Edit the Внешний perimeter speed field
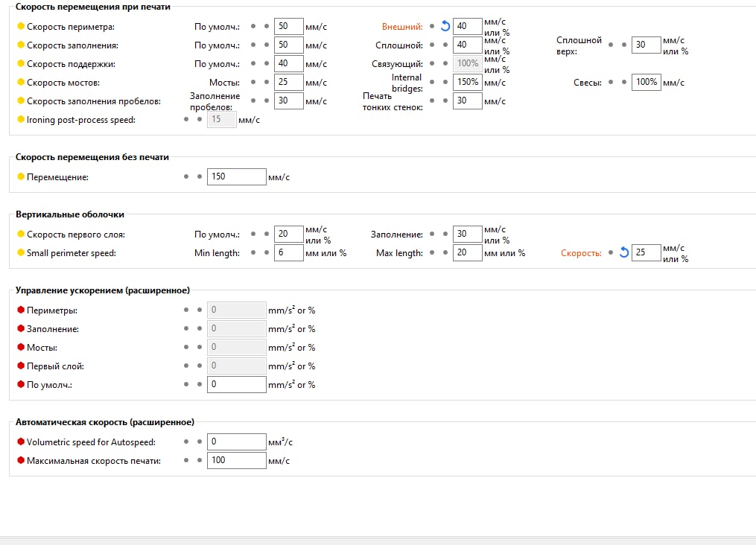Image resolution: width=756 pixels, height=545 pixels. click(x=468, y=27)
